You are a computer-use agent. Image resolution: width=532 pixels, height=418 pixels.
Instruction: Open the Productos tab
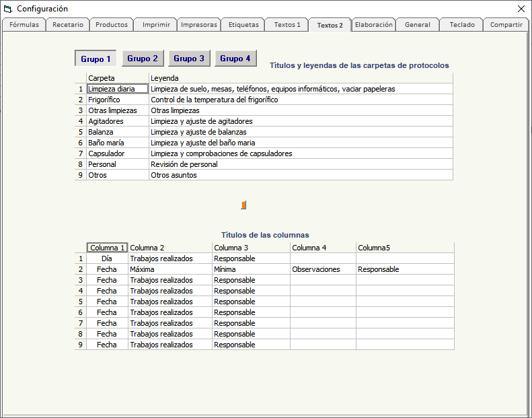112,25
